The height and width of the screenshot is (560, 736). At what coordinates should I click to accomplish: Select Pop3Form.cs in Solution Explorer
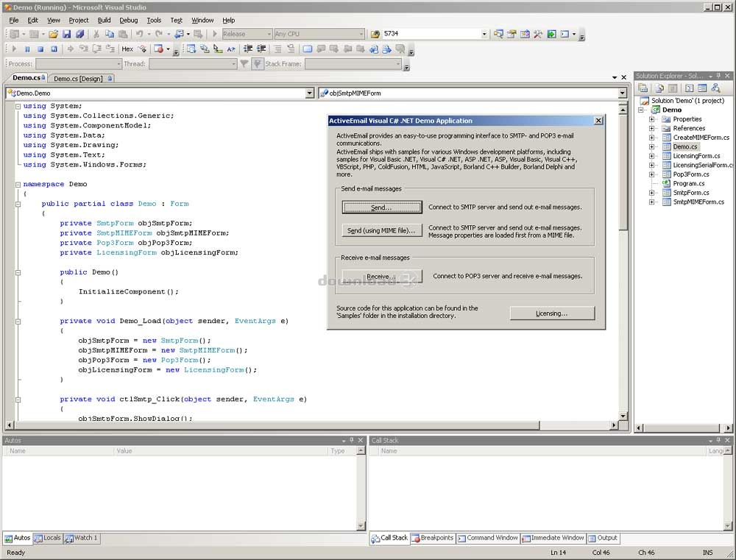coord(691,174)
